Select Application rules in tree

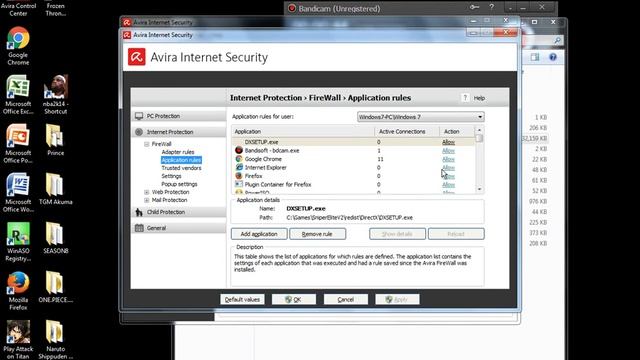click(181, 160)
